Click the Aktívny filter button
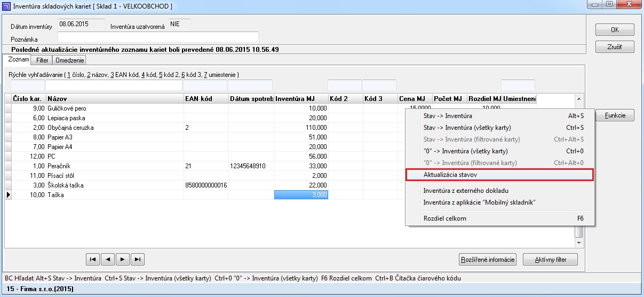This screenshot has width=644, height=297. tap(550, 260)
